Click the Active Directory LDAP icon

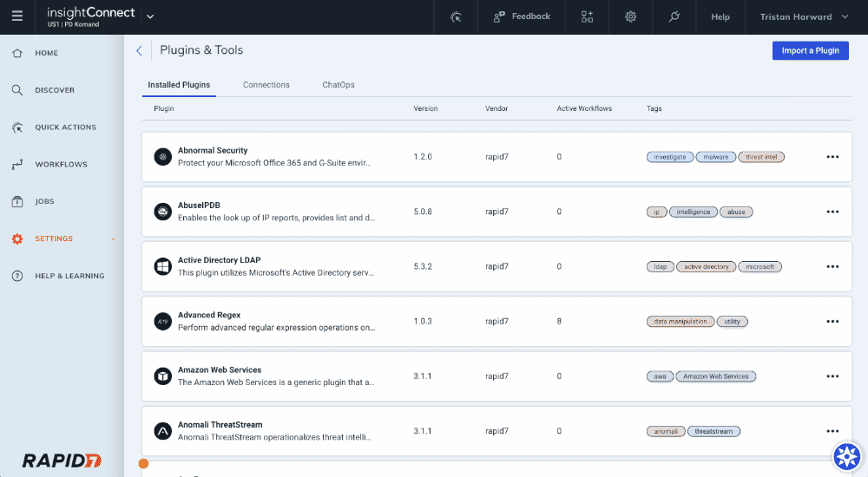163,266
